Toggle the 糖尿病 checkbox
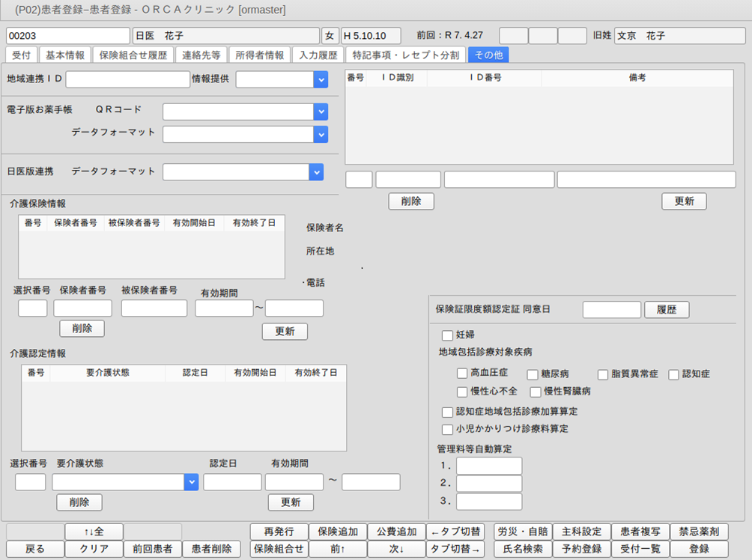 coord(533,374)
